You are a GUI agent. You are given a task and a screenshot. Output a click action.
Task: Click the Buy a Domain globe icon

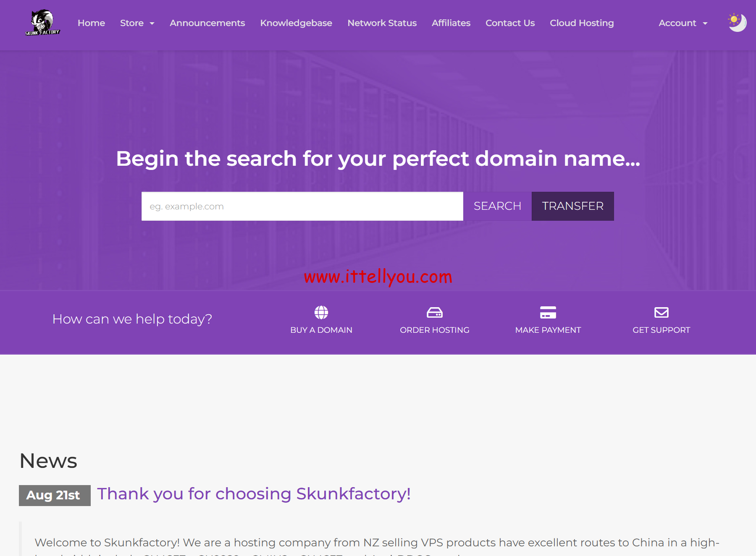click(x=321, y=312)
